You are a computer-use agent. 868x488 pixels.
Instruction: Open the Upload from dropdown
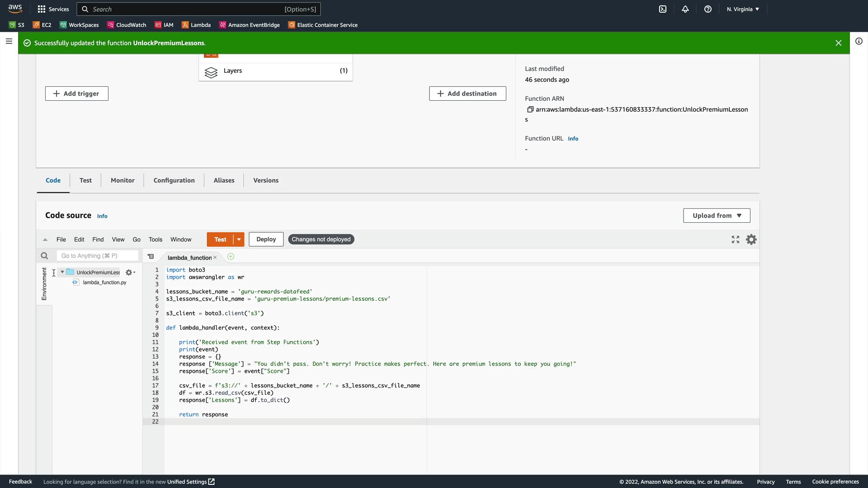(x=717, y=216)
